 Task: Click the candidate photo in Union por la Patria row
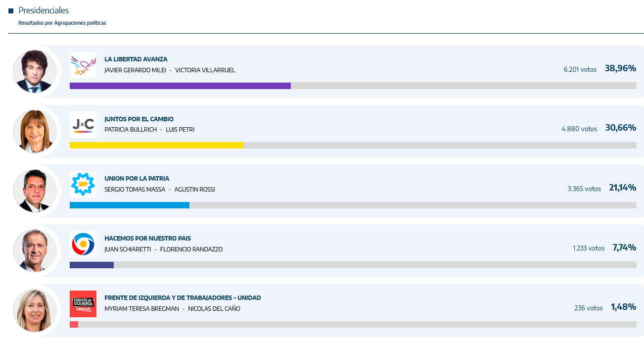[35, 191]
